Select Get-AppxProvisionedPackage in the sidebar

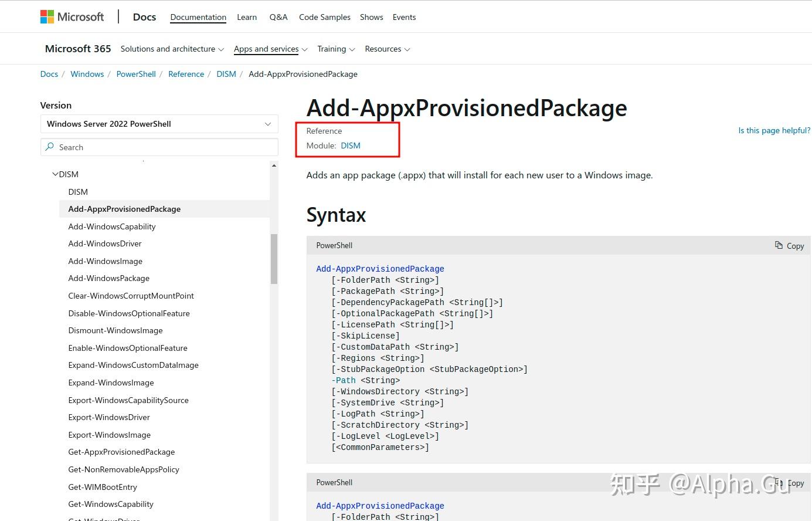click(121, 452)
